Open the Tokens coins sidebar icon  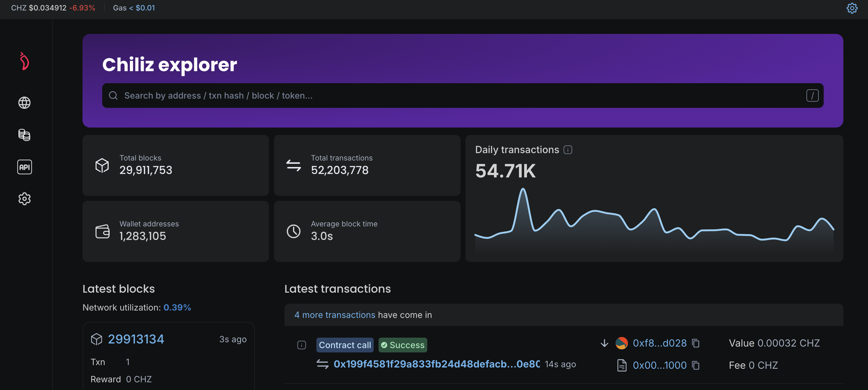pos(24,135)
